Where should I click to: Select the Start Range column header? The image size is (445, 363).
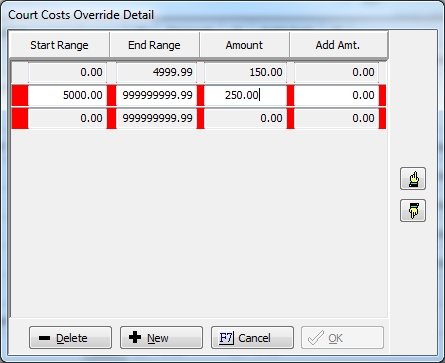(59, 45)
